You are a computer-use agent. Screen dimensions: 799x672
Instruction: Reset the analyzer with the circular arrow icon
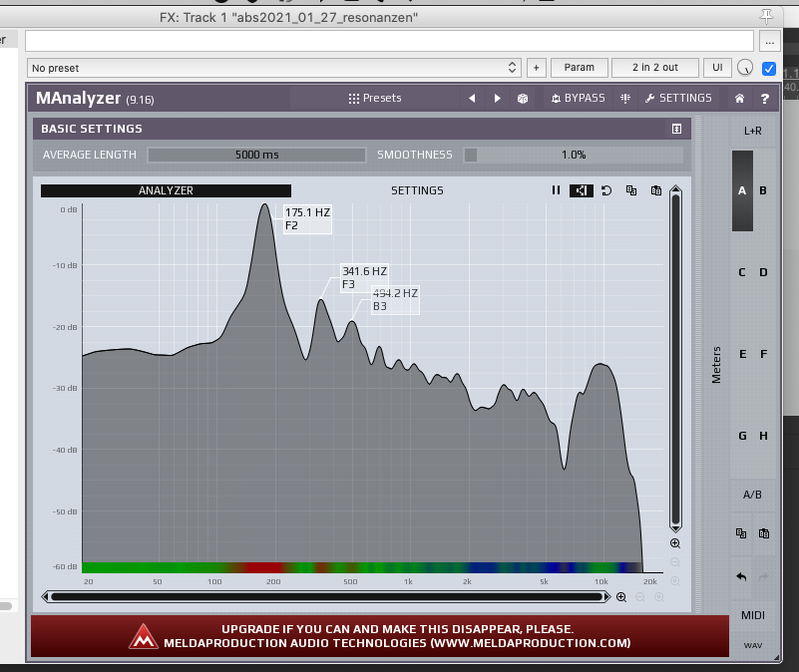pyautogui.click(x=606, y=190)
